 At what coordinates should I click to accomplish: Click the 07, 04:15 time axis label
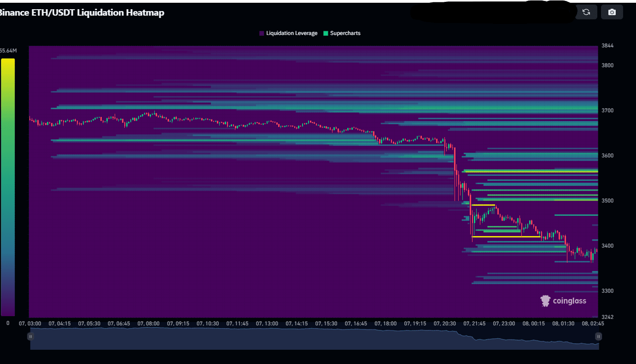(59, 324)
